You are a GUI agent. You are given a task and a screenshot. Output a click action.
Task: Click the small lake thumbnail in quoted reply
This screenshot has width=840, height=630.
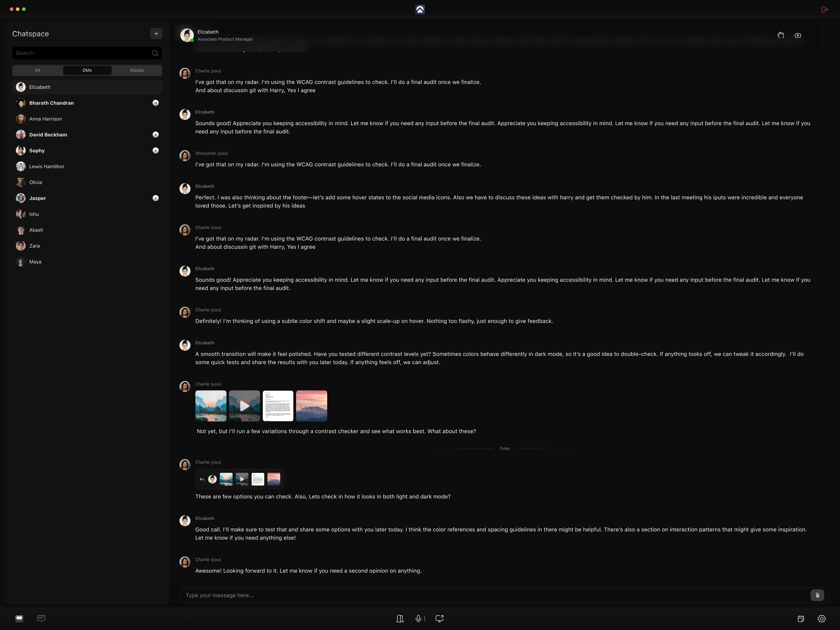[x=226, y=479]
